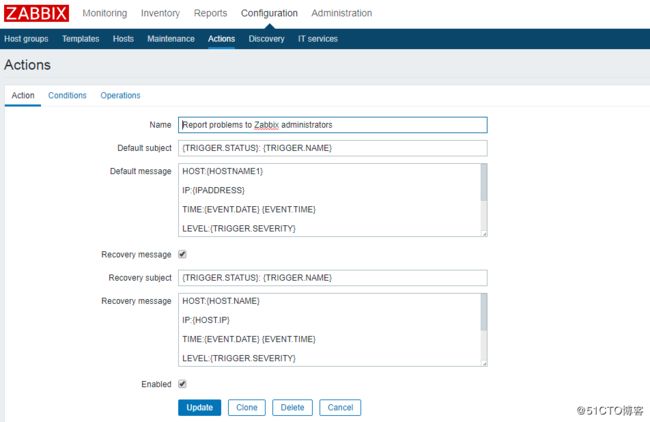
Task: Open the Administration menu
Action: tap(342, 13)
